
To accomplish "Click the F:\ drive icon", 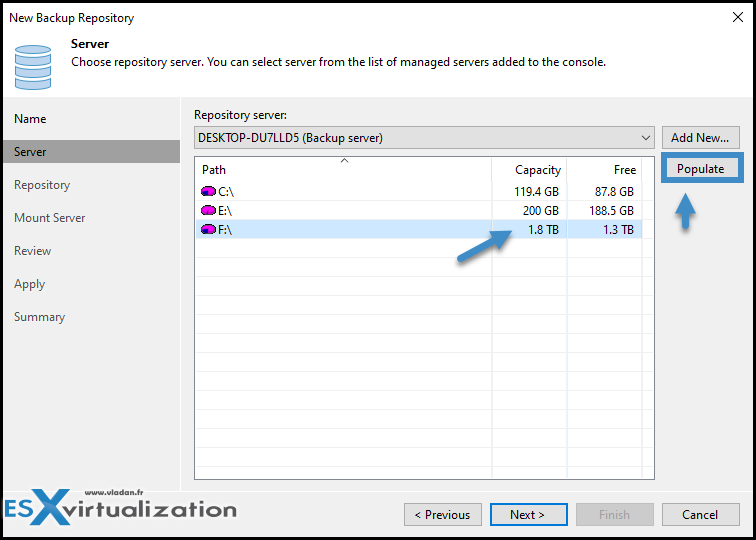I will [208, 230].
